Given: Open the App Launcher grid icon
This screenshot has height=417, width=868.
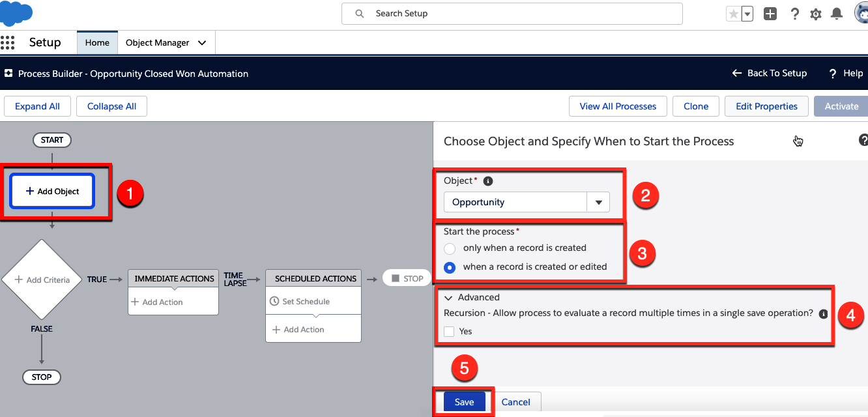Looking at the screenshot, I should (x=7, y=43).
